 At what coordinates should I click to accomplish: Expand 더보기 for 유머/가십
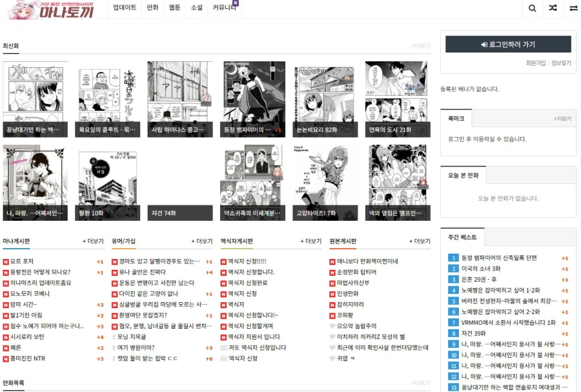(202, 241)
